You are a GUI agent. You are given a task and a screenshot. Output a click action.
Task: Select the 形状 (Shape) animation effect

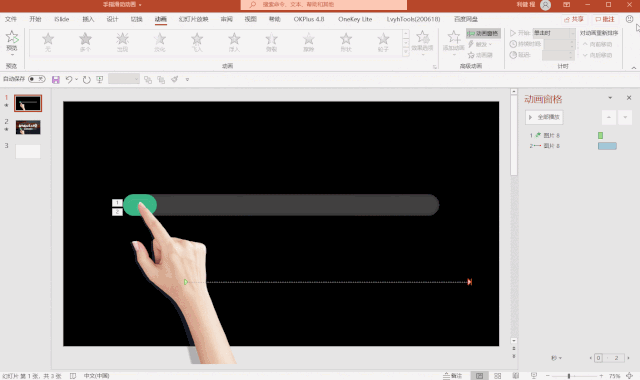[x=346, y=42]
